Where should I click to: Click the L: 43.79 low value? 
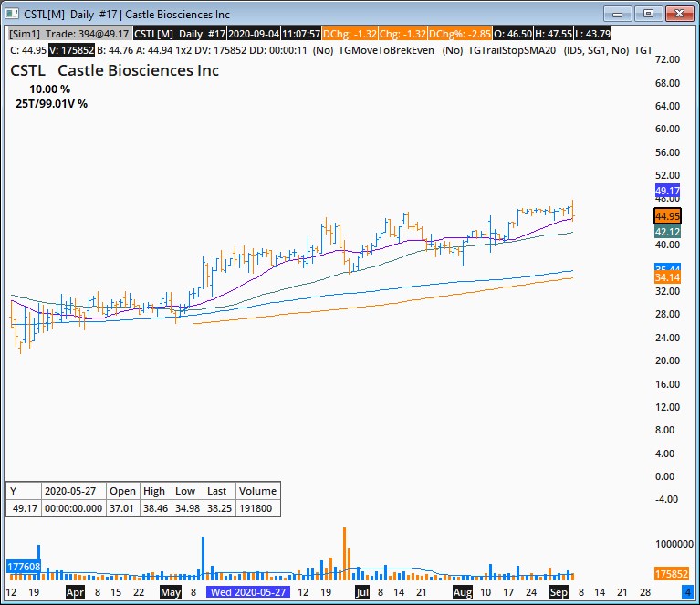(x=592, y=34)
